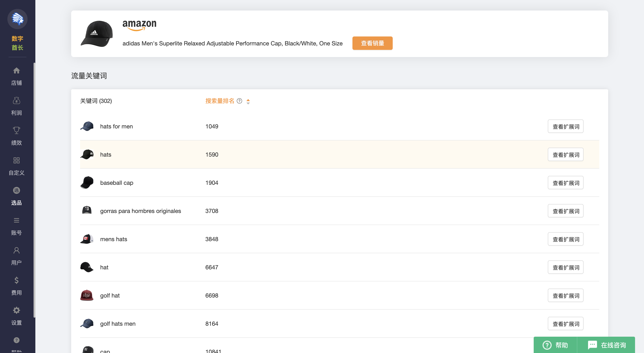Viewport: 644px width, 353px height.
Task: Open the 绩效 trophy icon
Action: pyautogui.click(x=17, y=130)
